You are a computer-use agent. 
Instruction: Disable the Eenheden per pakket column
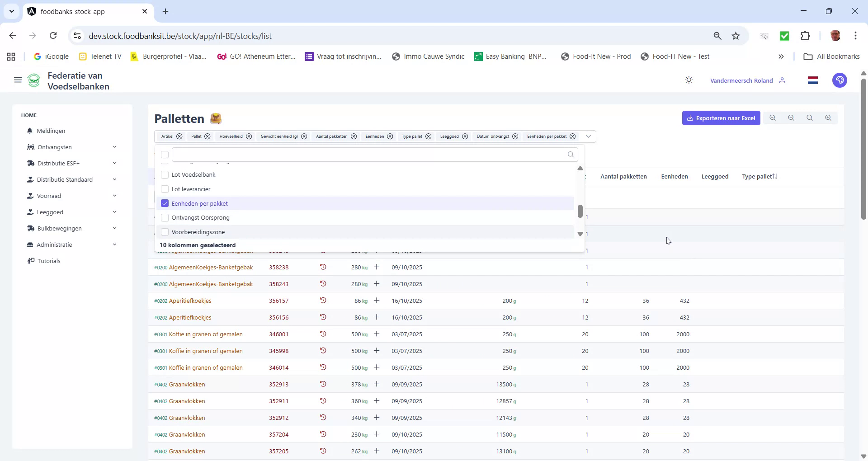[165, 203]
